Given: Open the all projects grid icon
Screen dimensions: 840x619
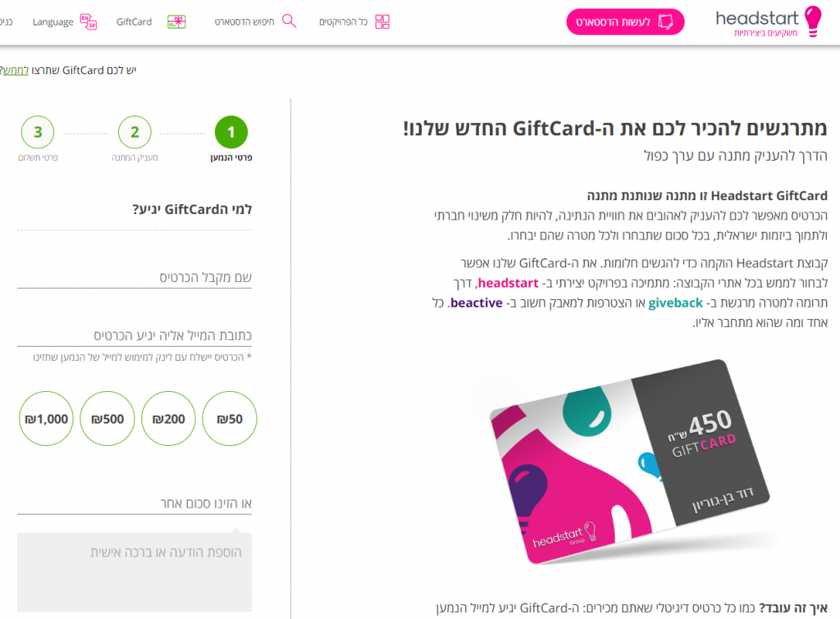Looking at the screenshot, I should click(382, 21).
